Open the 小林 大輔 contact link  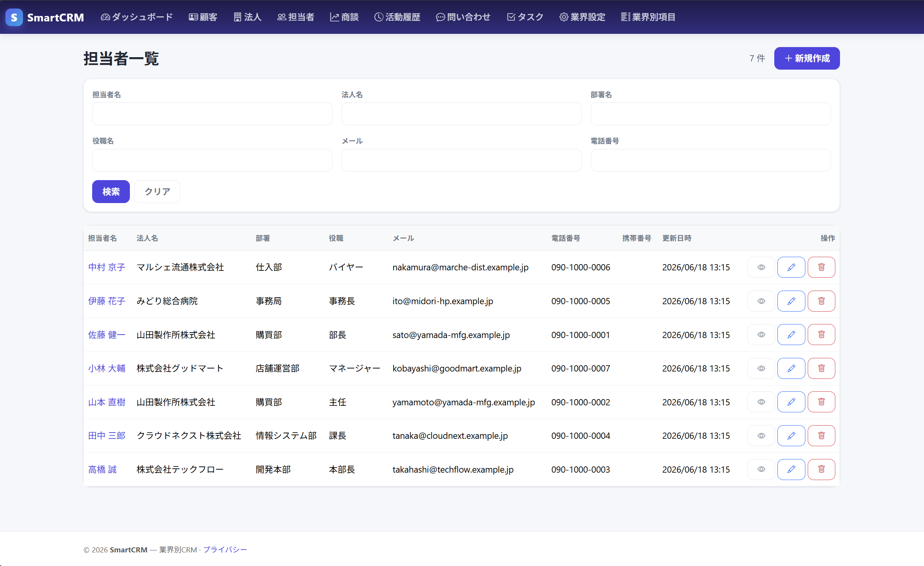(x=107, y=368)
